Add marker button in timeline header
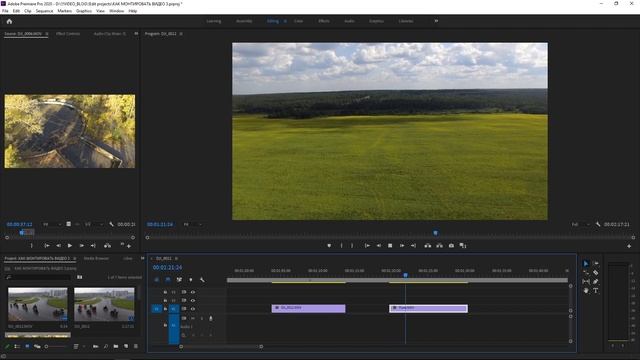Screen dimensions: 640x360 click(191, 280)
